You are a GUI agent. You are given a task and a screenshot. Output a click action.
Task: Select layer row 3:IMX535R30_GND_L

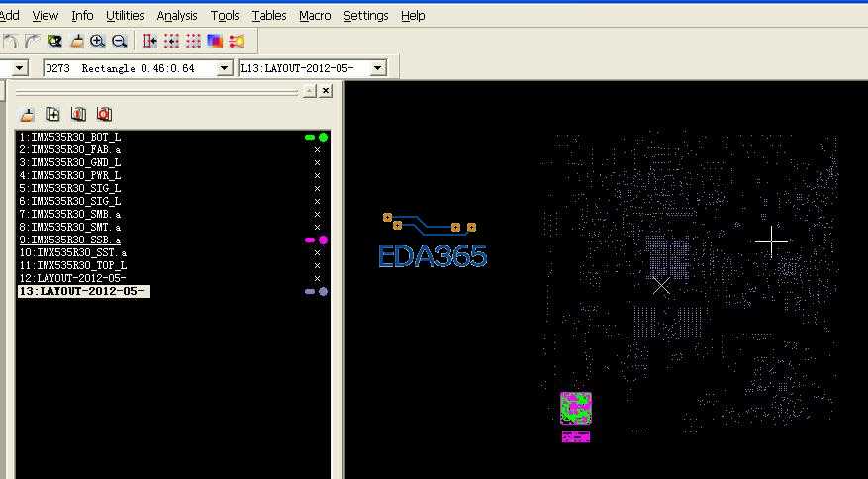coord(70,163)
